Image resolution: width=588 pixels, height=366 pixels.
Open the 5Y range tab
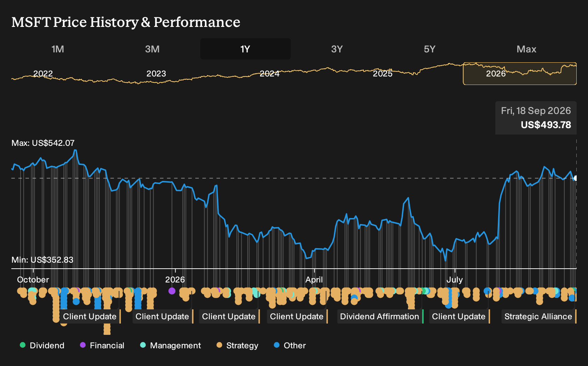tap(430, 49)
